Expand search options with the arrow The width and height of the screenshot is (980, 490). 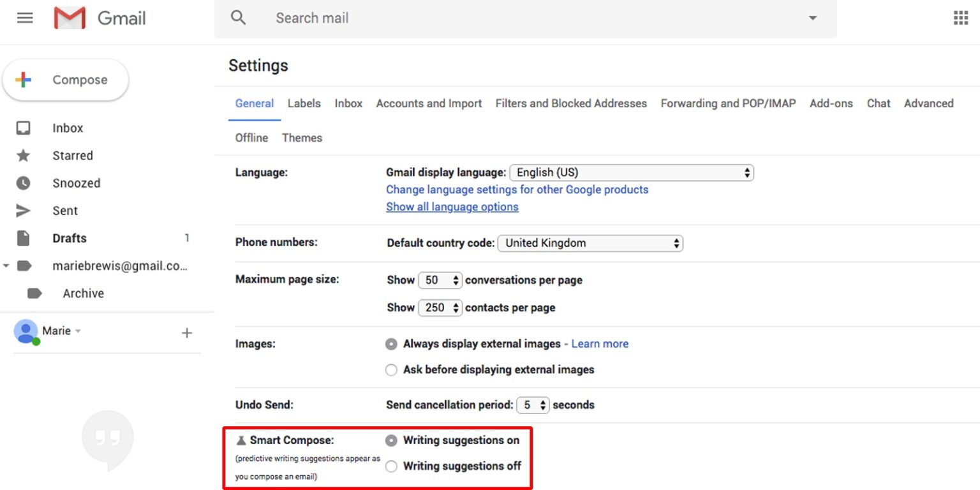pyautogui.click(x=812, y=18)
